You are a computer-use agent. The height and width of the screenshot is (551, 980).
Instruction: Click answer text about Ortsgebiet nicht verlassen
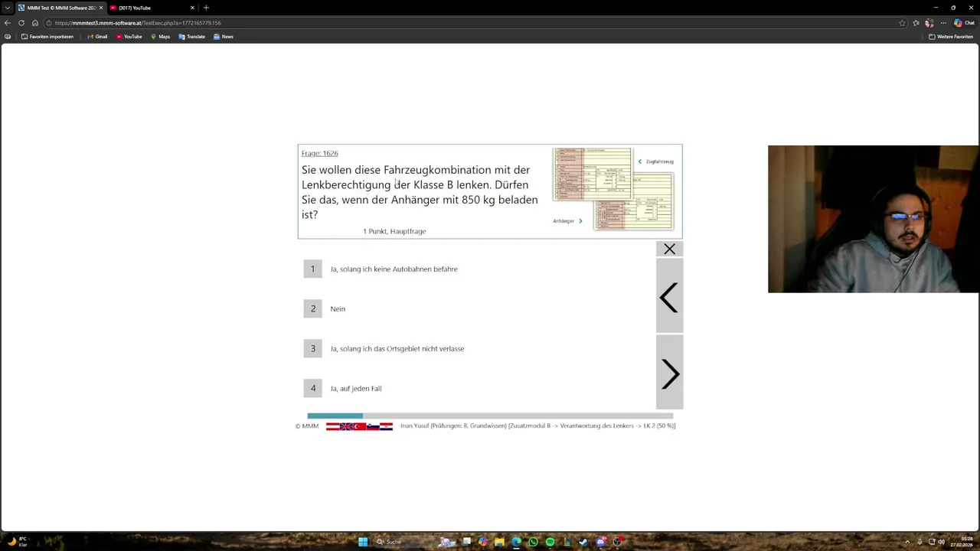(x=397, y=348)
